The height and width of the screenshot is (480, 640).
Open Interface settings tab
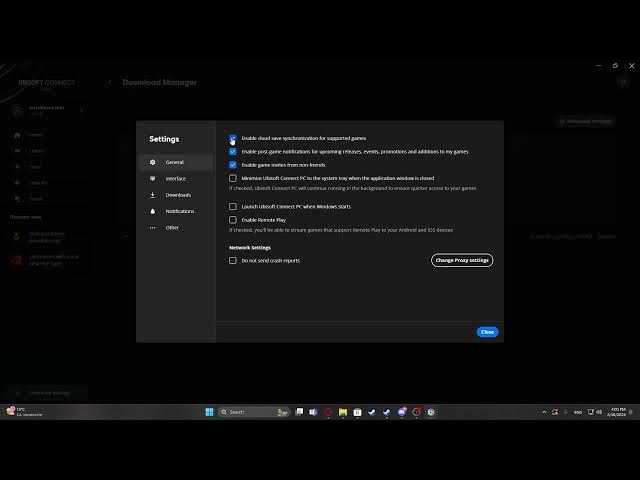click(176, 178)
